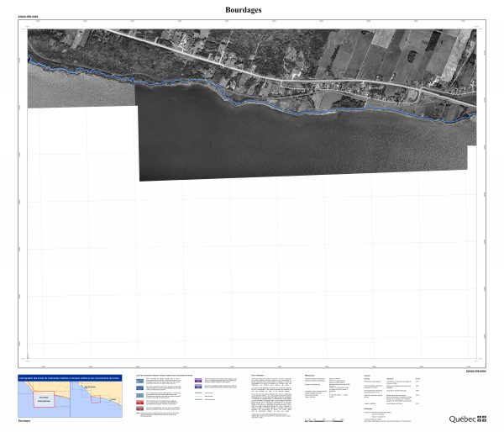This screenshot has height=432, width=504.
Task: Click the Bourdages map title
Action: click(243, 9)
